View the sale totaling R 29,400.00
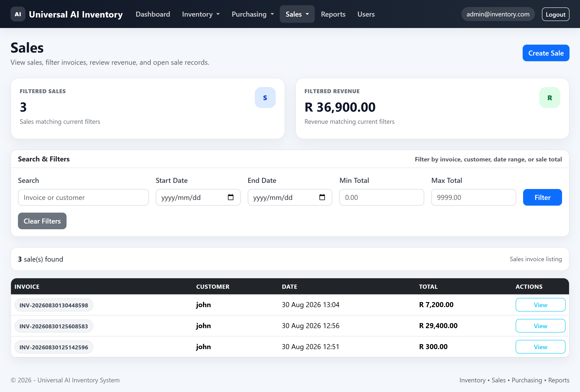 tap(540, 326)
